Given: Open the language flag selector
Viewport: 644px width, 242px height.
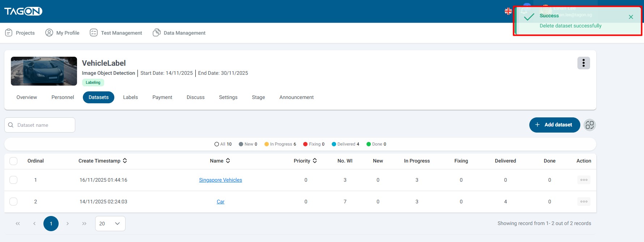Looking at the screenshot, I should [508, 11].
